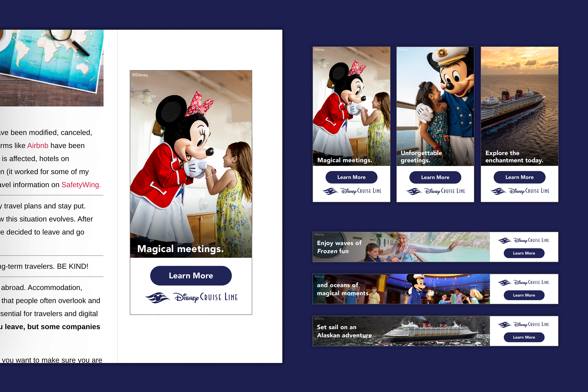Image resolution: width=588 pixels, height=392 pixels.
Task: Click the Captain Mickey photo in the Unforgettable greetings ad
Action: 435,100
